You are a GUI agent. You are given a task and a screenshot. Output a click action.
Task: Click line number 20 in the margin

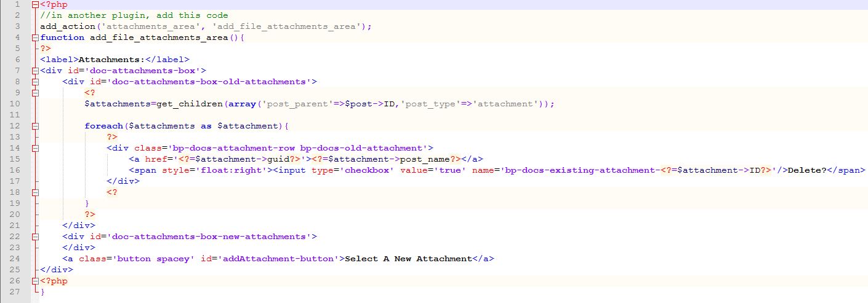(15, 214)
